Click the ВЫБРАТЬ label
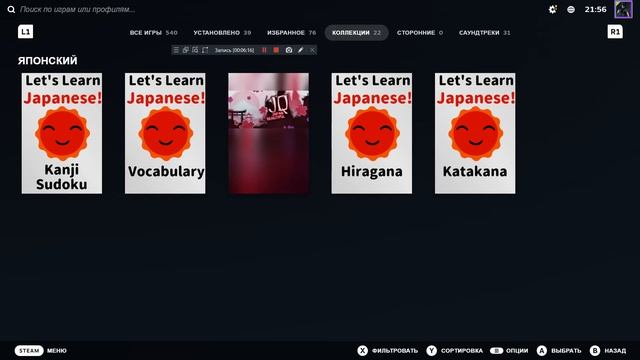Viewport: 640px width, 360px height. (x=566, y=350)
